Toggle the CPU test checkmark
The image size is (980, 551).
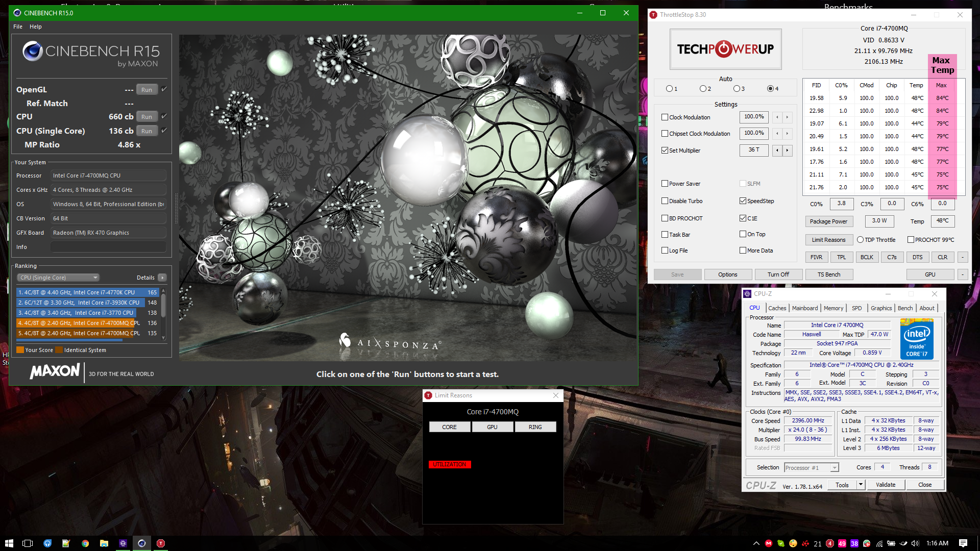164,116
